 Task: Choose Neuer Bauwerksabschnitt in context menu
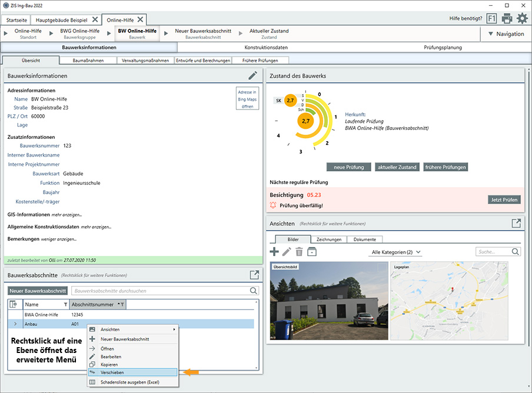[133, 339]
